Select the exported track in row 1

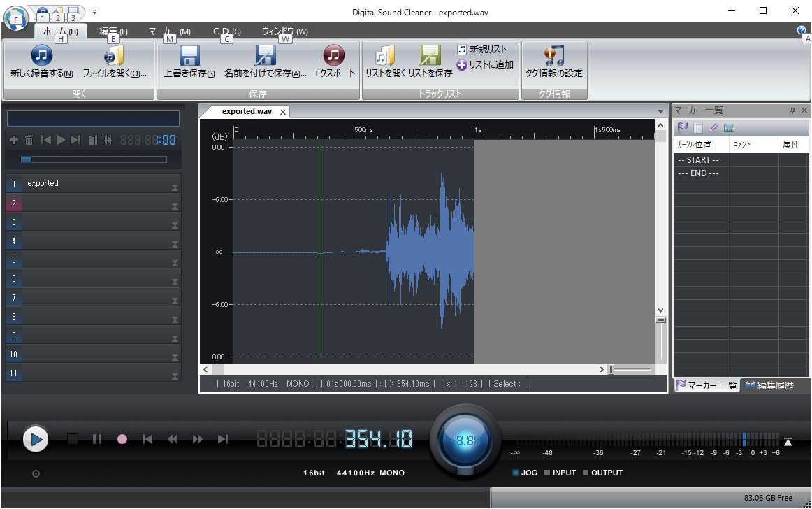coord(93,183)
